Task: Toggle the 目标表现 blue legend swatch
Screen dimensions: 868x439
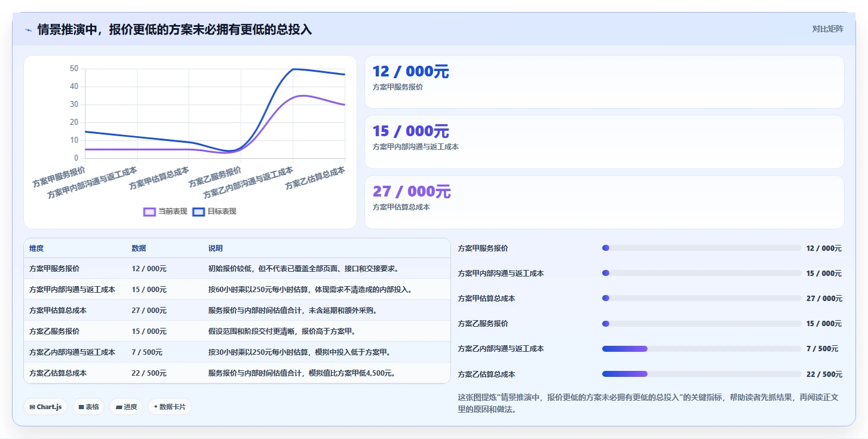Action: pyautogui.click(x=199, y=211)
